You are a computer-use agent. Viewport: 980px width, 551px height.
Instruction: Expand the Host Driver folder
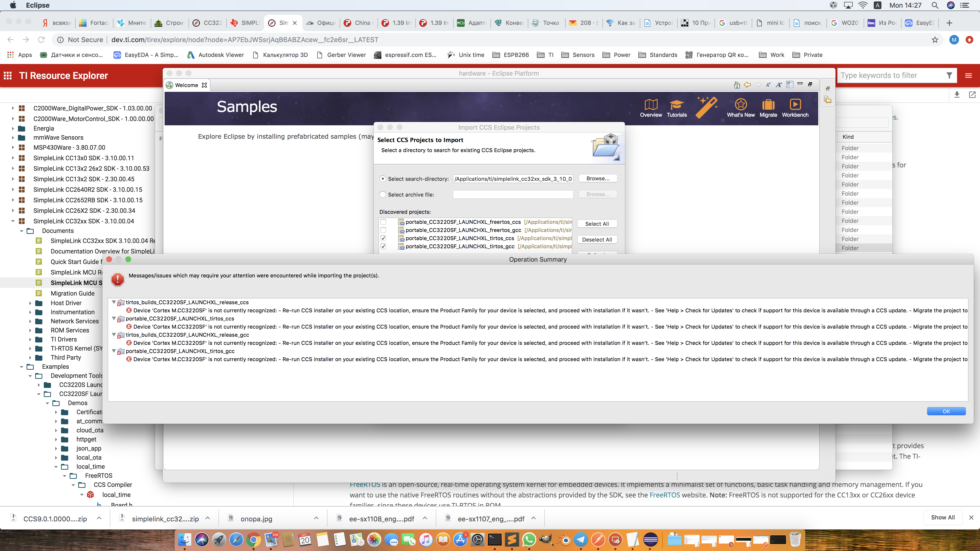pyautogui.click(x=30, y=303)
